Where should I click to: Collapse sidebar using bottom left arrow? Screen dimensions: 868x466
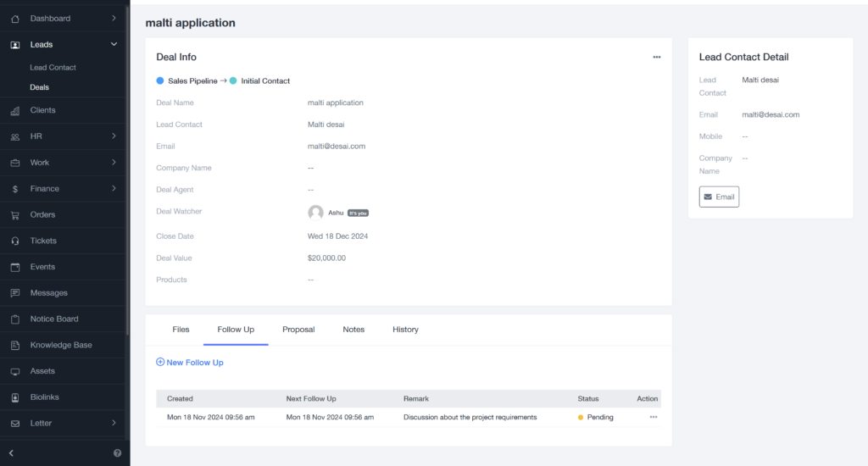[x=11, y=453]
